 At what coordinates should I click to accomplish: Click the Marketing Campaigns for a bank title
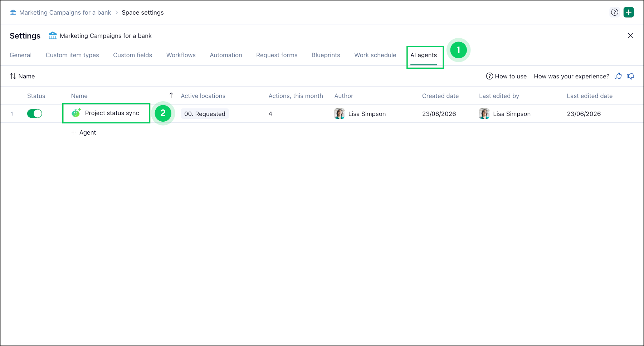(x=106, y=36)
